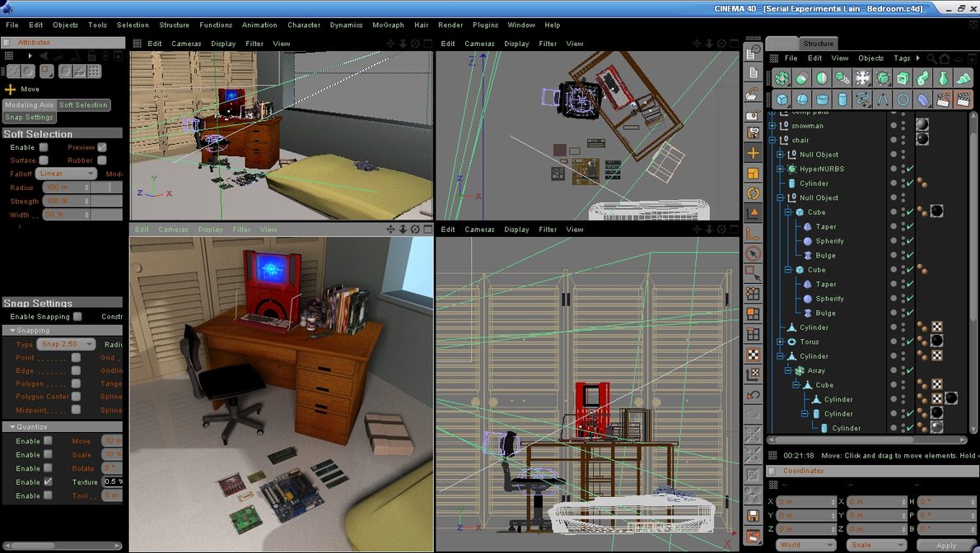The width and height of the screenshot is (980, 553).
Task: Maximize the bottom-left rendered viewport
Action: coord(427,230)
